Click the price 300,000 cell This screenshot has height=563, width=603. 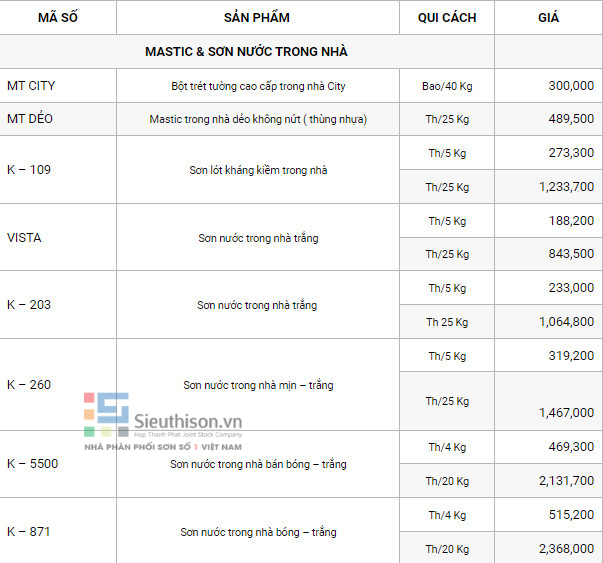coord(548,85)
